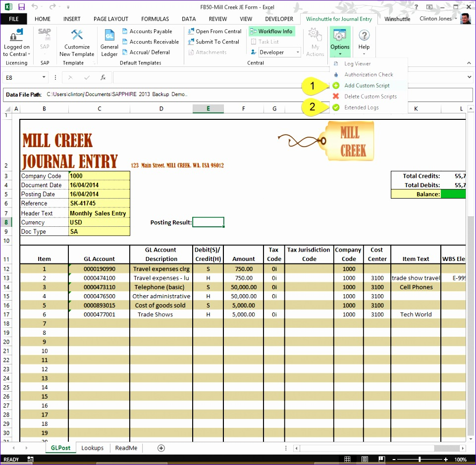Toggle Extended Logs option
This screenshot has width=476, height=465.
click(x=368, y=107)
